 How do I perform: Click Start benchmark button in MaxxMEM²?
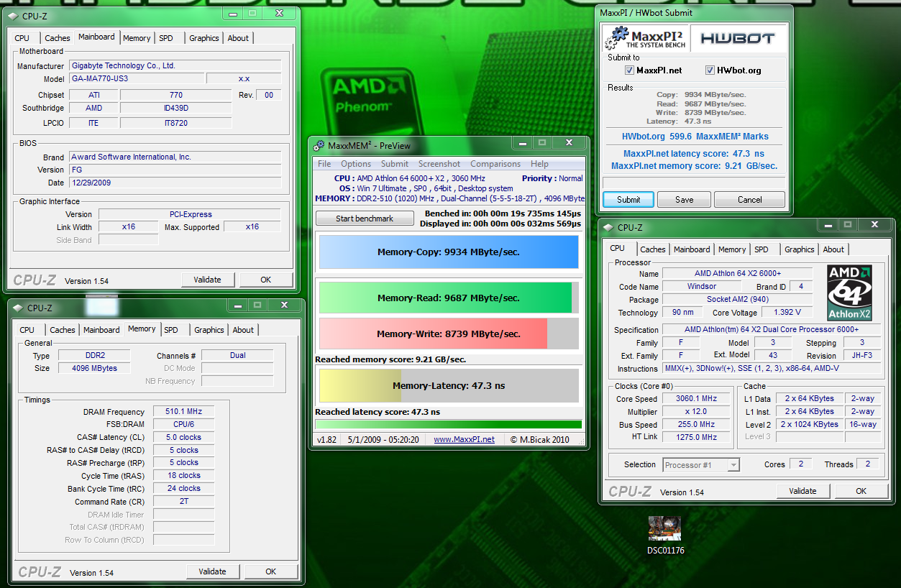tap(365, 219)
